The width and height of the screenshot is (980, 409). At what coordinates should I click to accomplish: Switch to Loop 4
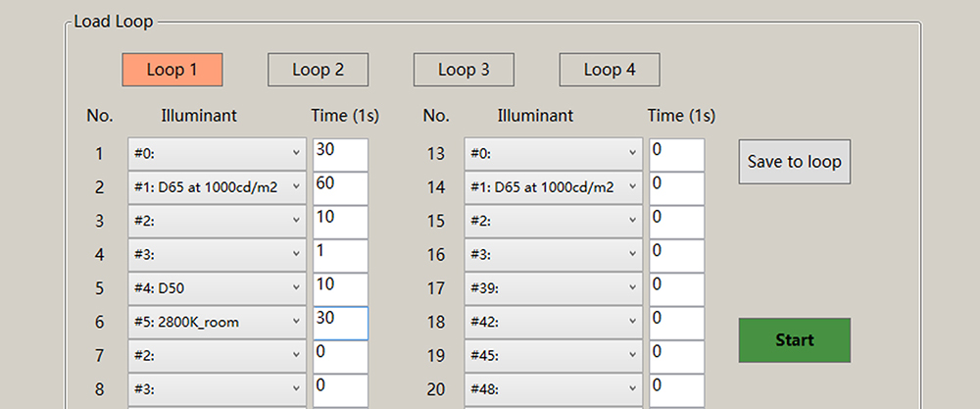tap(610, 70)
